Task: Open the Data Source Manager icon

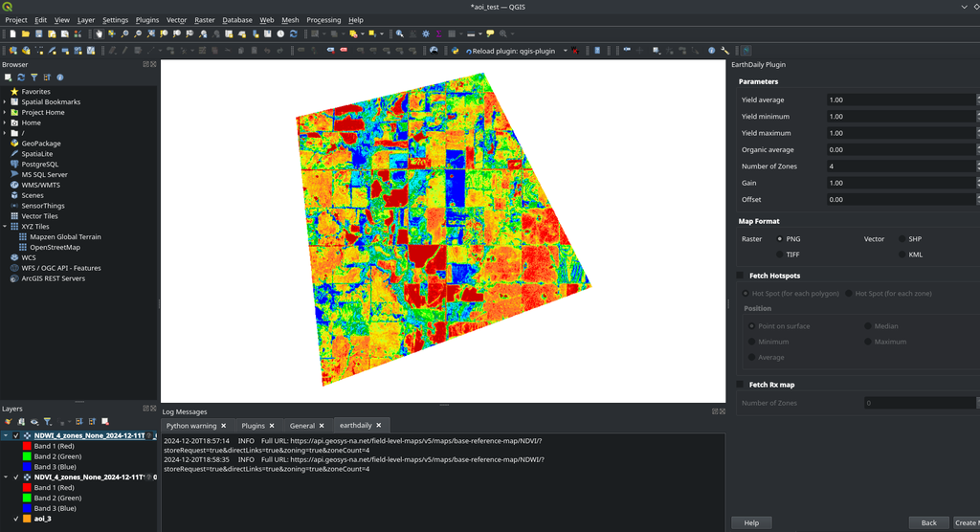Action: [x=13, y=51]
